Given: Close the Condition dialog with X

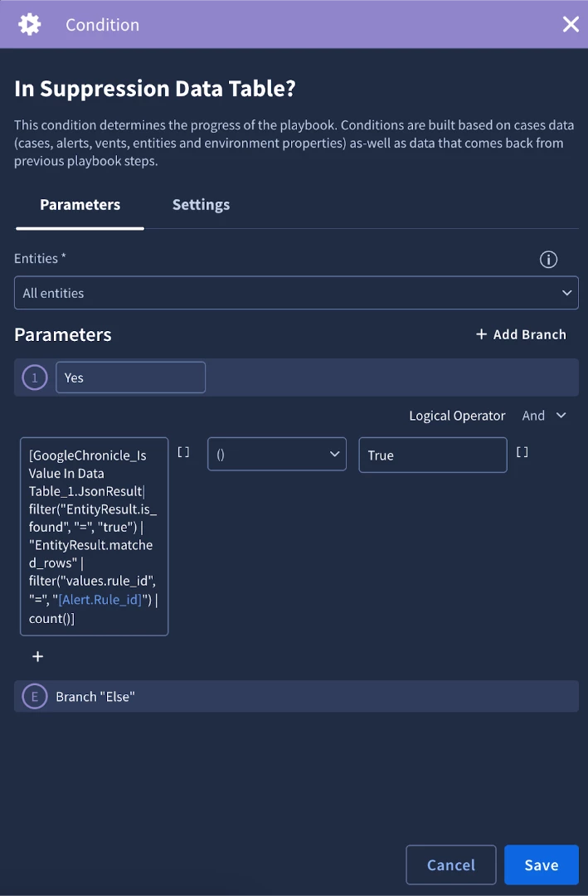Looking at the screenshot, I should pos(571,24).
